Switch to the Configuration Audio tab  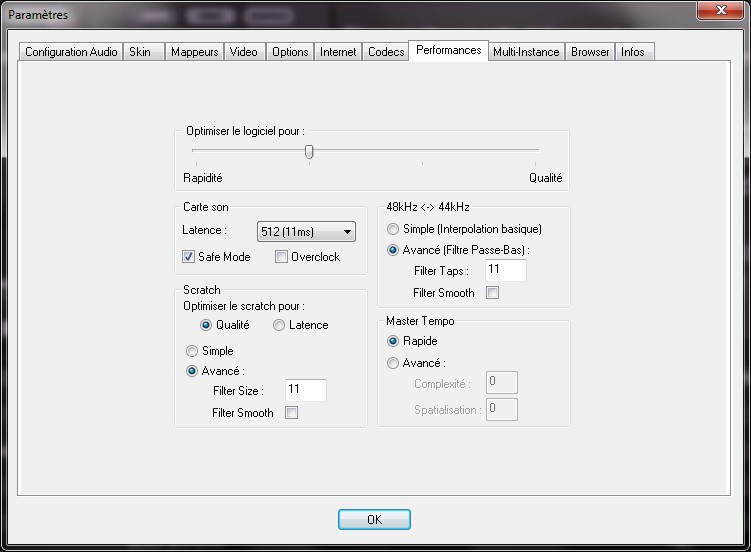click(71, 52)
